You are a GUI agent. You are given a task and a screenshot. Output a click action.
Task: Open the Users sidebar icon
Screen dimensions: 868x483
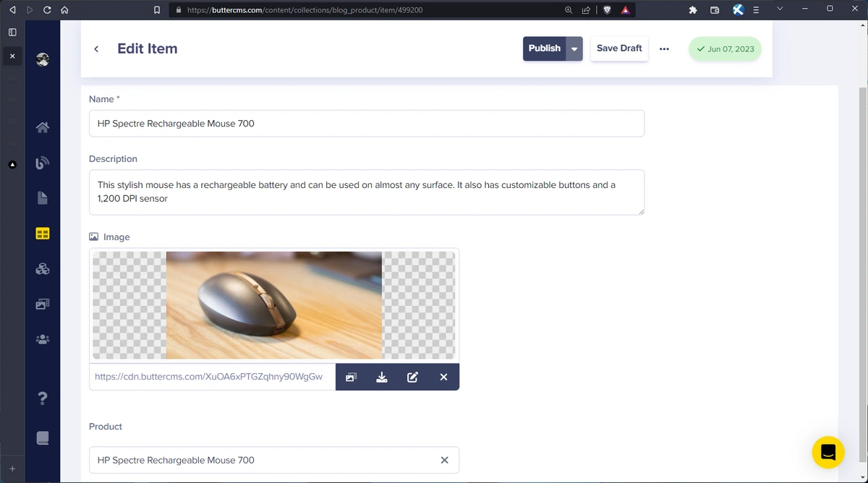43,339
